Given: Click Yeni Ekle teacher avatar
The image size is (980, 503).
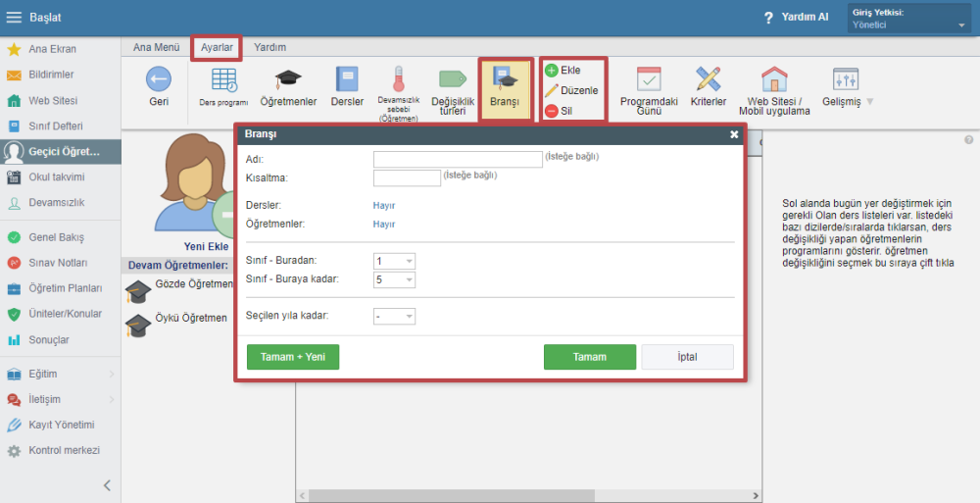Looking at the screenshot, I should click(196, 191).
